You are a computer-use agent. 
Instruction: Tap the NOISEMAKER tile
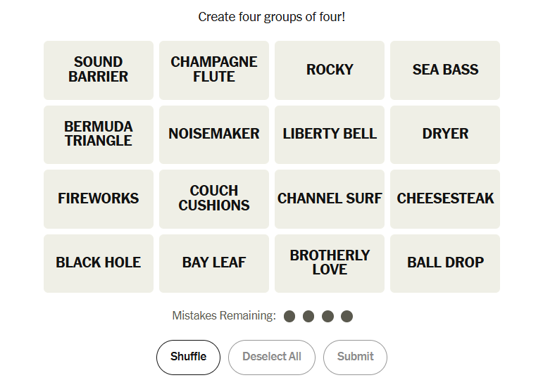pos(214,134)
